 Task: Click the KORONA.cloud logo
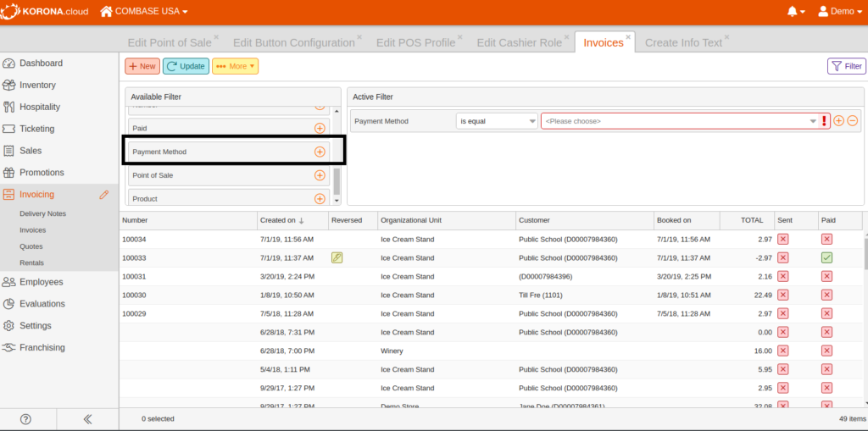(44, 12)
